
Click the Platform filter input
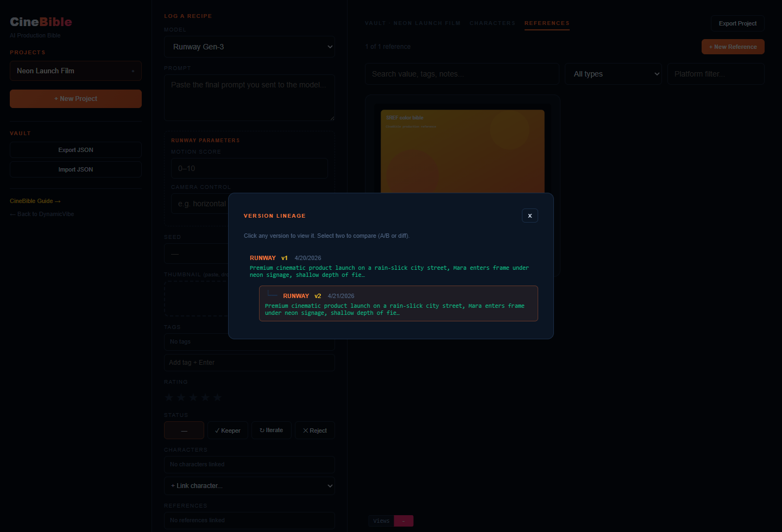pyautogui.click(x=716, y=74)
